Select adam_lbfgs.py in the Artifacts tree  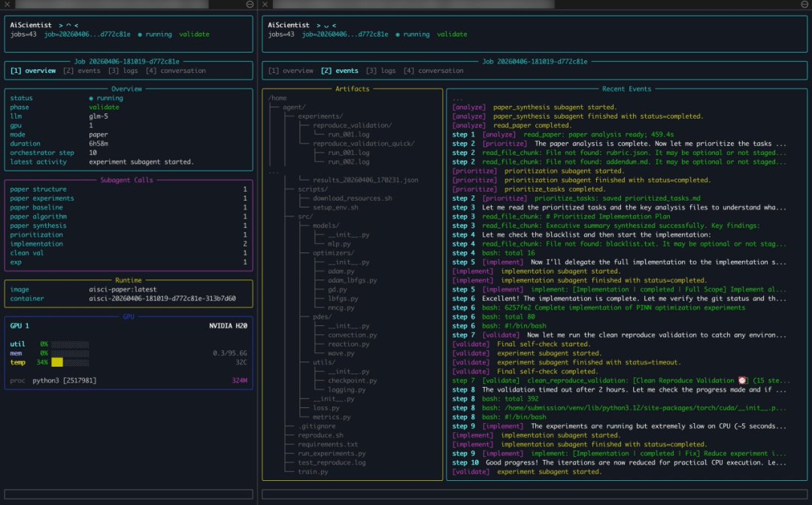click(353, 280)
